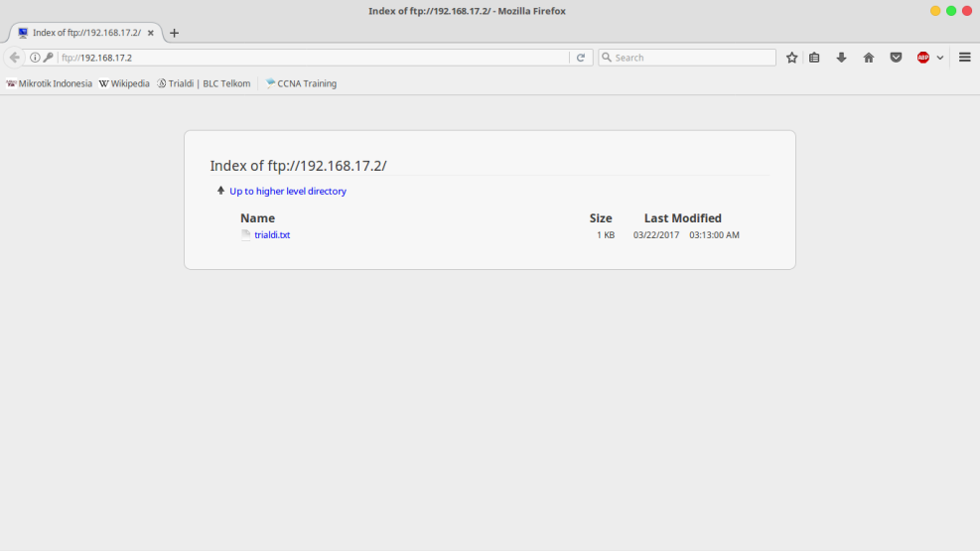This screenshot has height=551, width=980.
Task: Show bookmarks list icon
Action: (814, 58)
